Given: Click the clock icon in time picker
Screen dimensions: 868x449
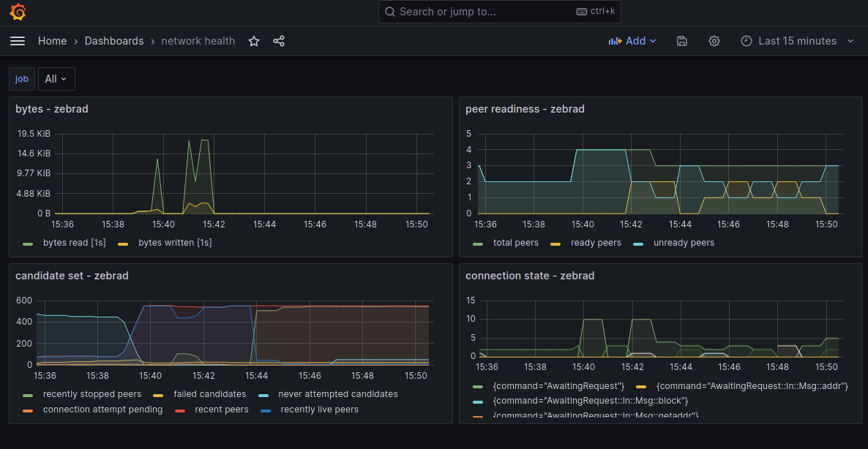Looking at the screenshot, I should click(747, 41).
